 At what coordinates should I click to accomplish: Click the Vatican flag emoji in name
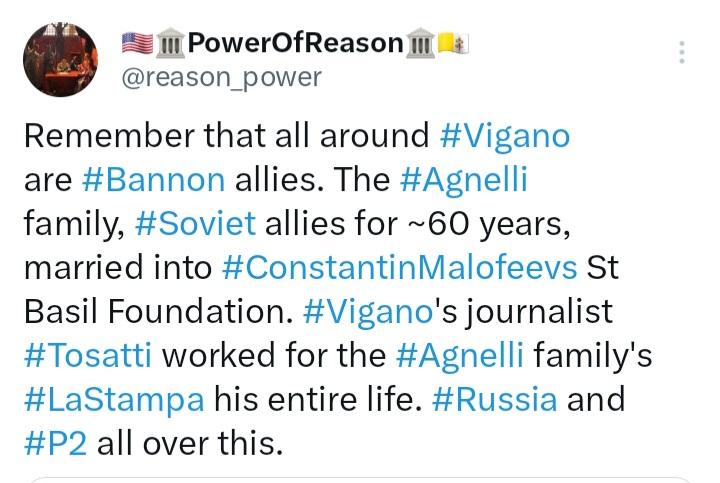coord(456,43)
